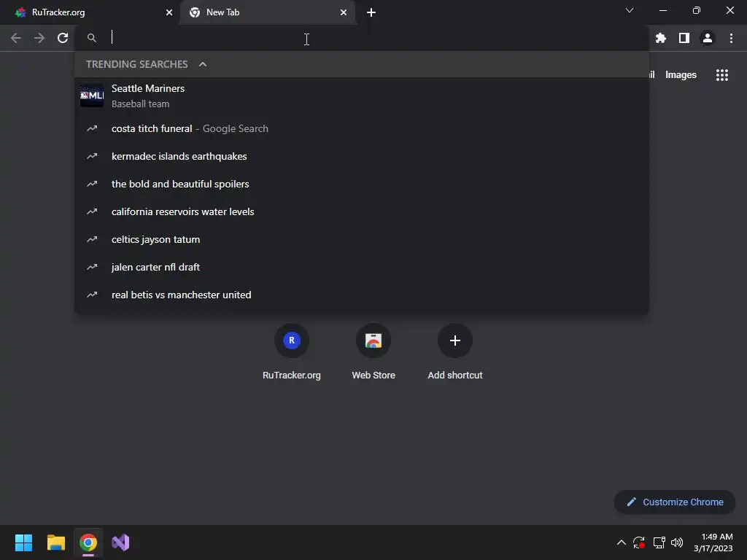Click the sync update tray icon
The image size is (747, 560).
639,542
